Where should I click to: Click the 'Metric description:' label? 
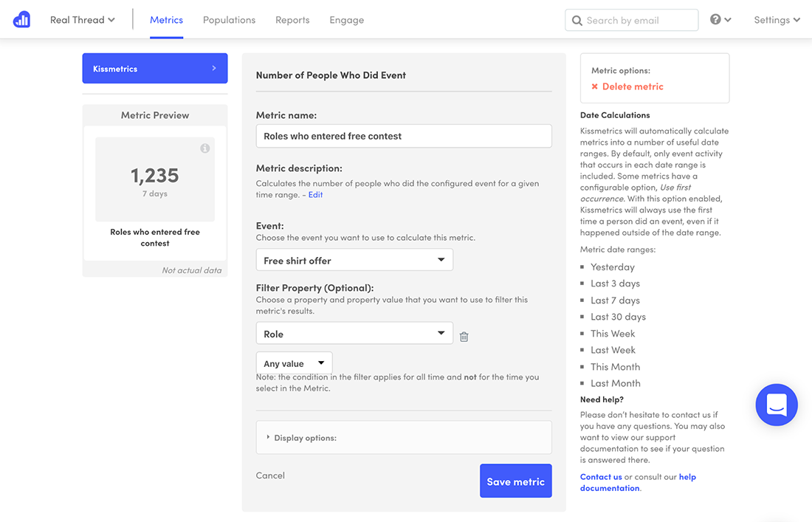299,168
